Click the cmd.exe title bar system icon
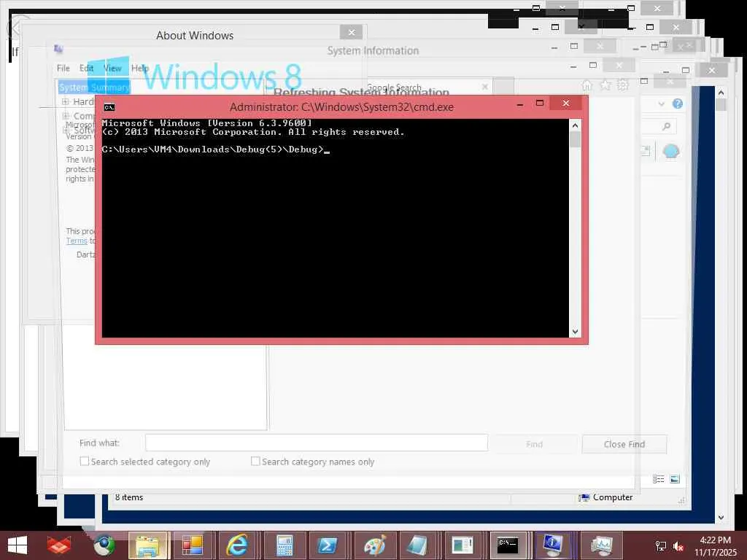Viewport: 747px width, 560px height. (109, 107)
